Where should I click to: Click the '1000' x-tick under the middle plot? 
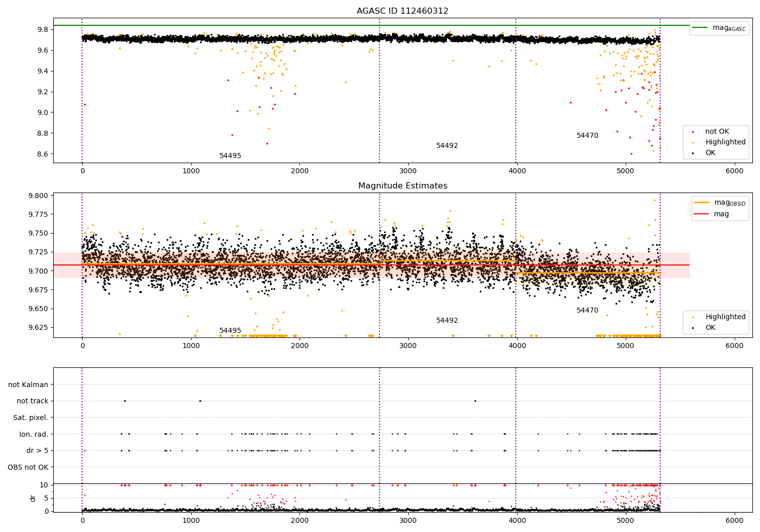point(191,346)
